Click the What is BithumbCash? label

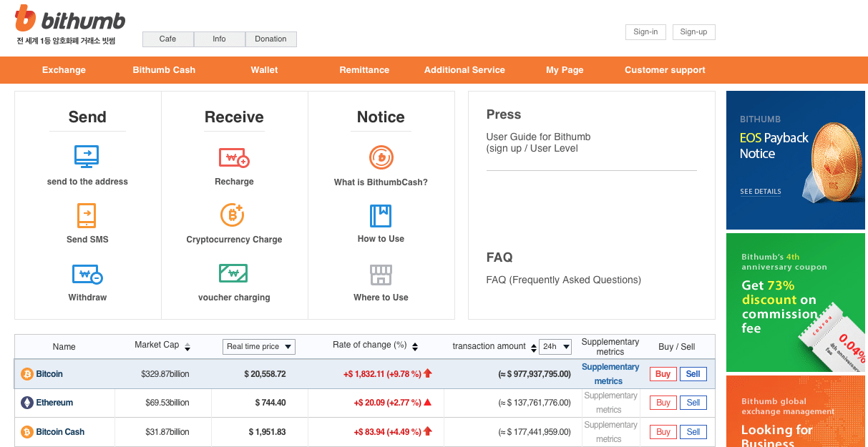pos(381,182)
